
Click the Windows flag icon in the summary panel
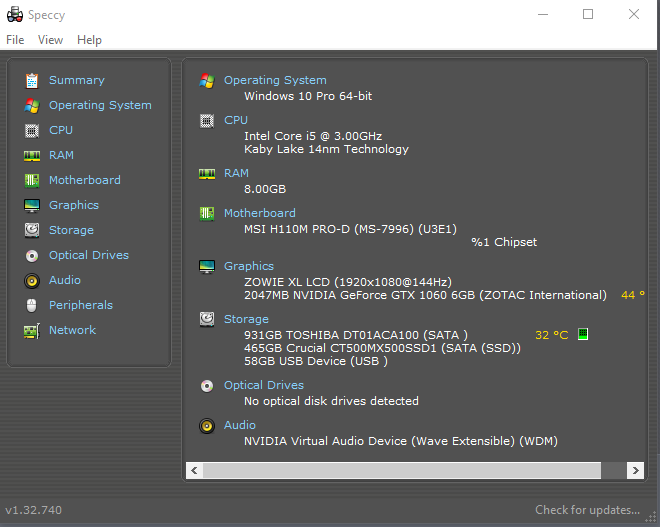point(207,80)
